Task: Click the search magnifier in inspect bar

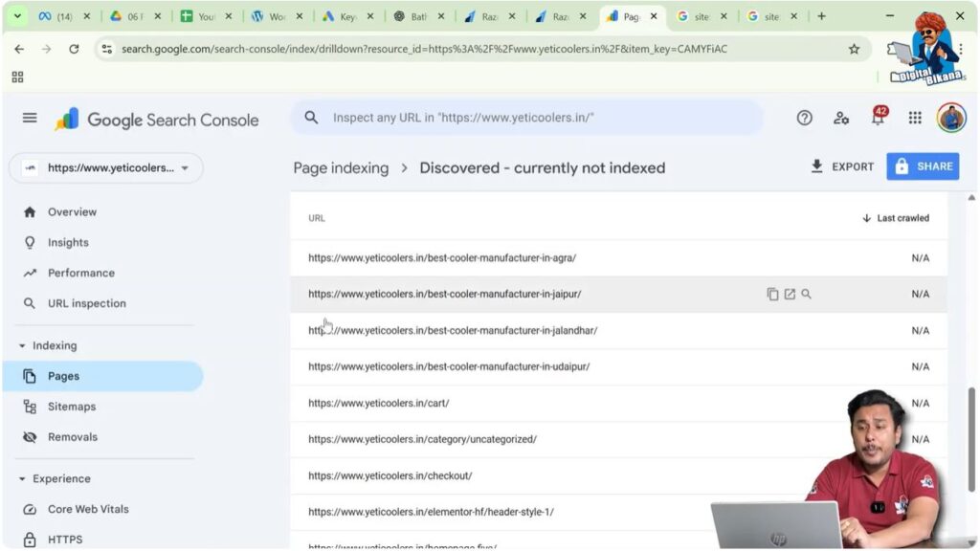Action: 311,118
